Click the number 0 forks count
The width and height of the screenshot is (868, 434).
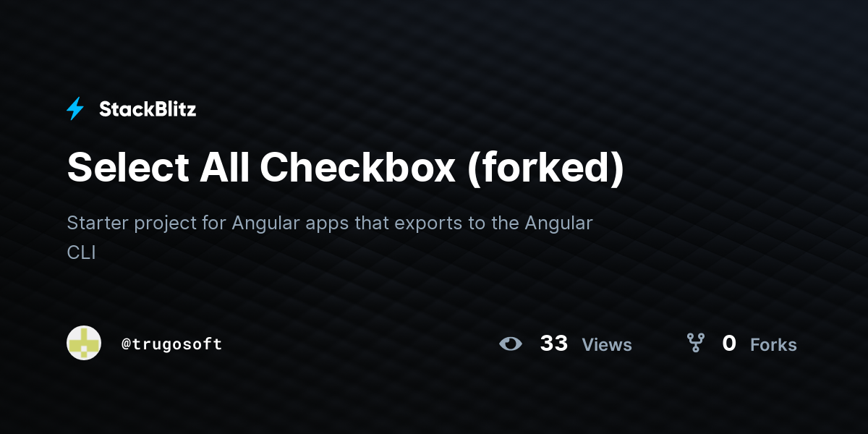(729, 344)
